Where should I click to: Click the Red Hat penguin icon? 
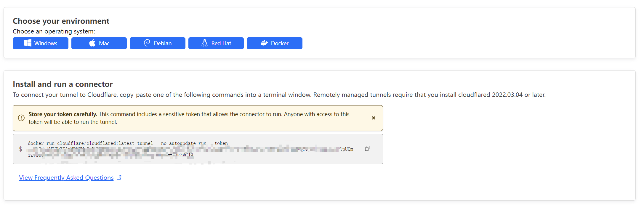(204, 43)
